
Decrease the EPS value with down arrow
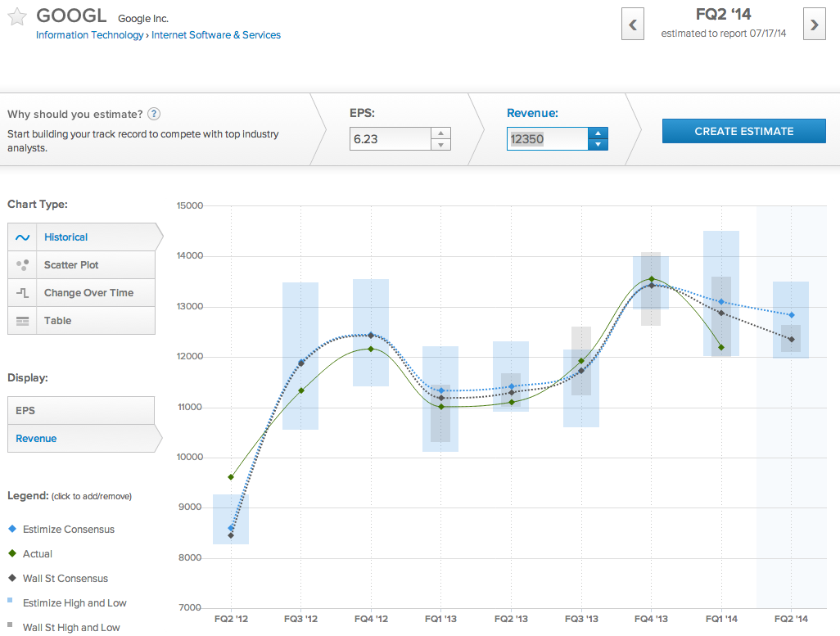[x=441, y=145]
